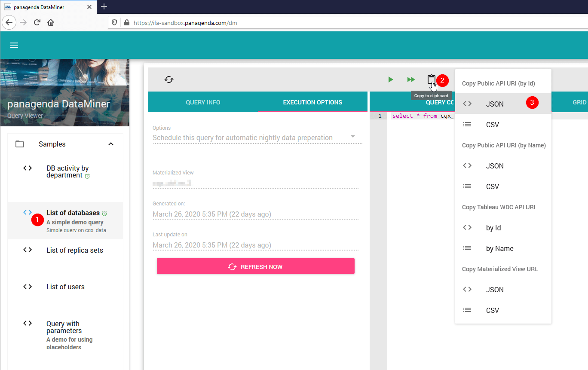
Task: Run query with single green play icon
Action: [390, 80]
